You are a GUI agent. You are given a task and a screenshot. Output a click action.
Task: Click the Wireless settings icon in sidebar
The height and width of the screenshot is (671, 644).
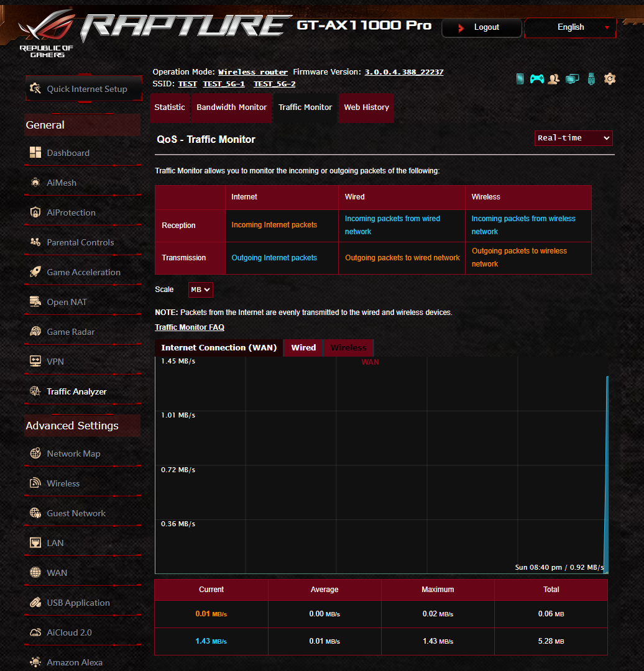(35, 483)
